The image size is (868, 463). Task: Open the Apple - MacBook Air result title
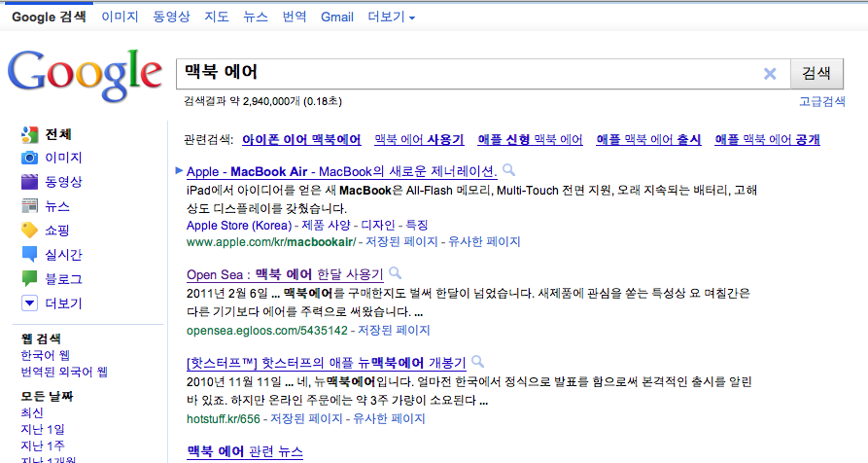click(341, 172)
